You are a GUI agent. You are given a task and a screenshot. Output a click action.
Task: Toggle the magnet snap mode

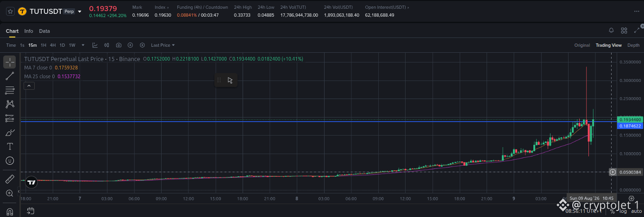click(x=10, y=211)
